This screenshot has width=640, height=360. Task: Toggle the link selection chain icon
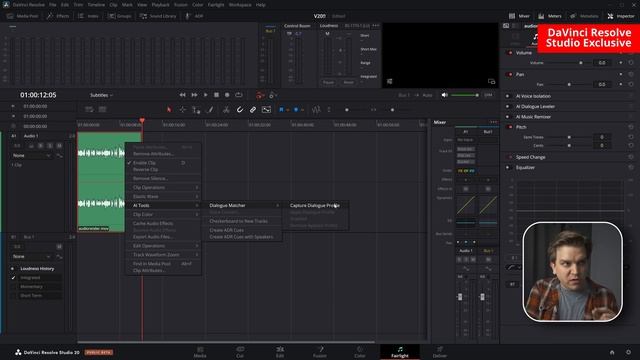pos(253,109)
